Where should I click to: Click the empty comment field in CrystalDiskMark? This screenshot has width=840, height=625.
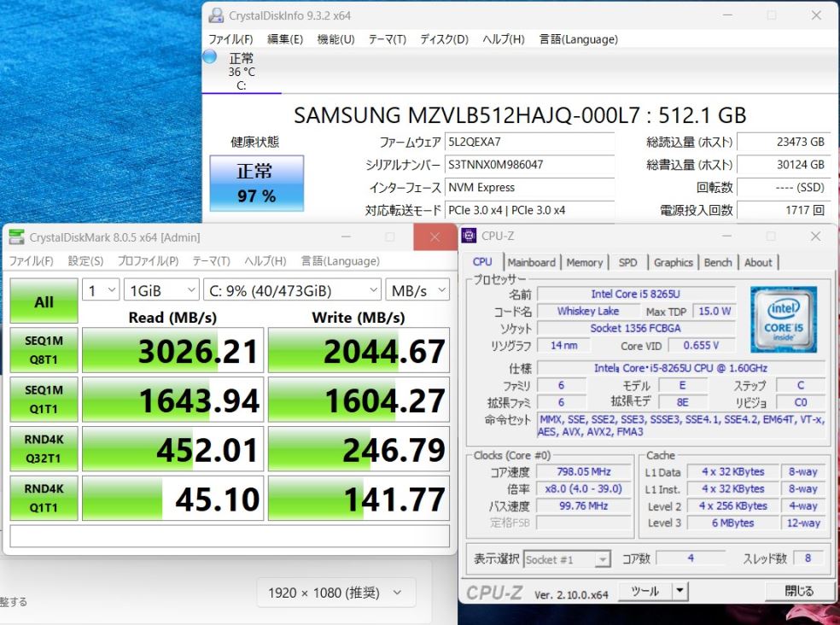pyautogui.click(x=230, y=536)
